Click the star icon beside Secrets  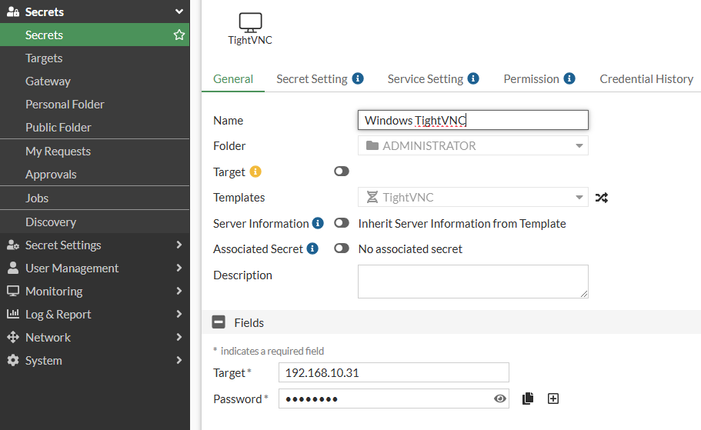click(179, 35)
